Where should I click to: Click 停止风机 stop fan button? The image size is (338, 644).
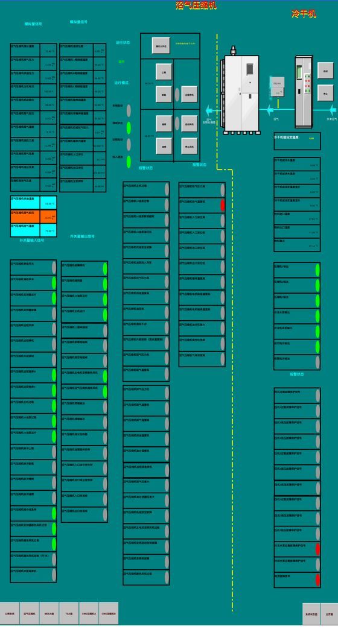click(190, 146)
